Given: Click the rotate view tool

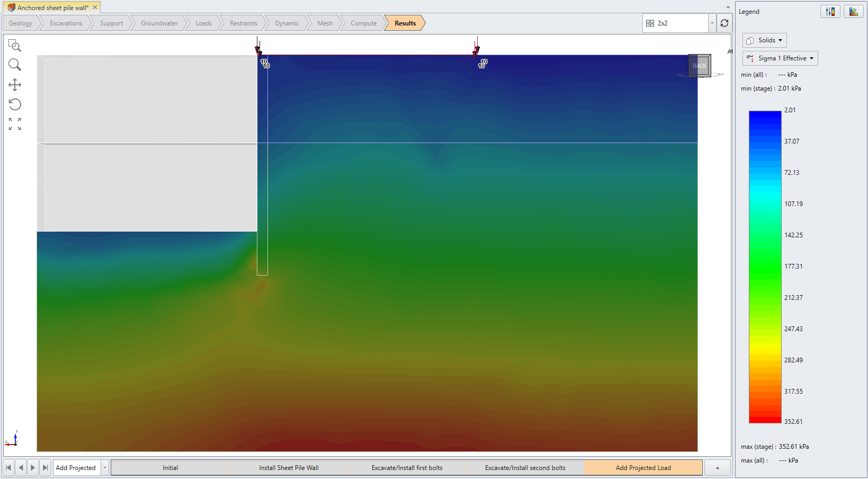Looking at the screenshot, I should tap(15, 104).
